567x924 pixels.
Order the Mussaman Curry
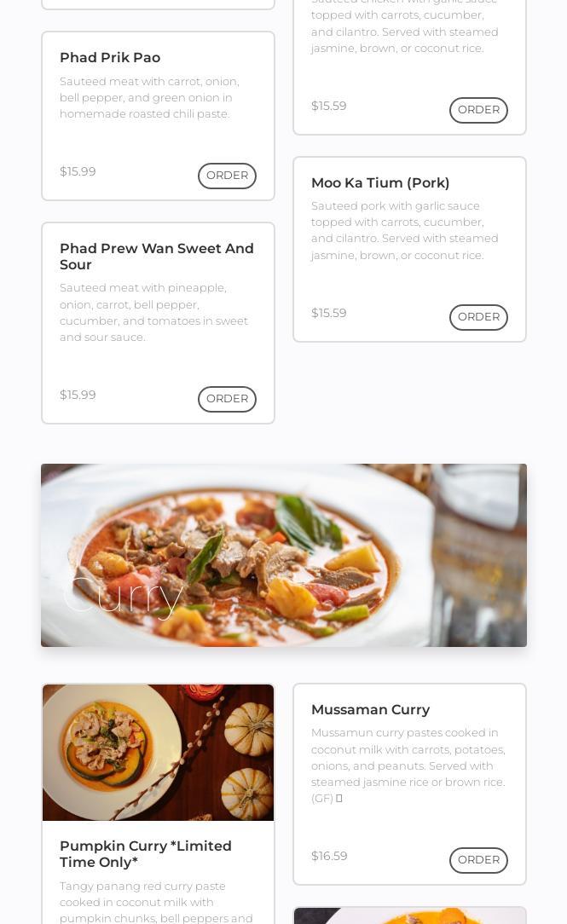[478, 860]
